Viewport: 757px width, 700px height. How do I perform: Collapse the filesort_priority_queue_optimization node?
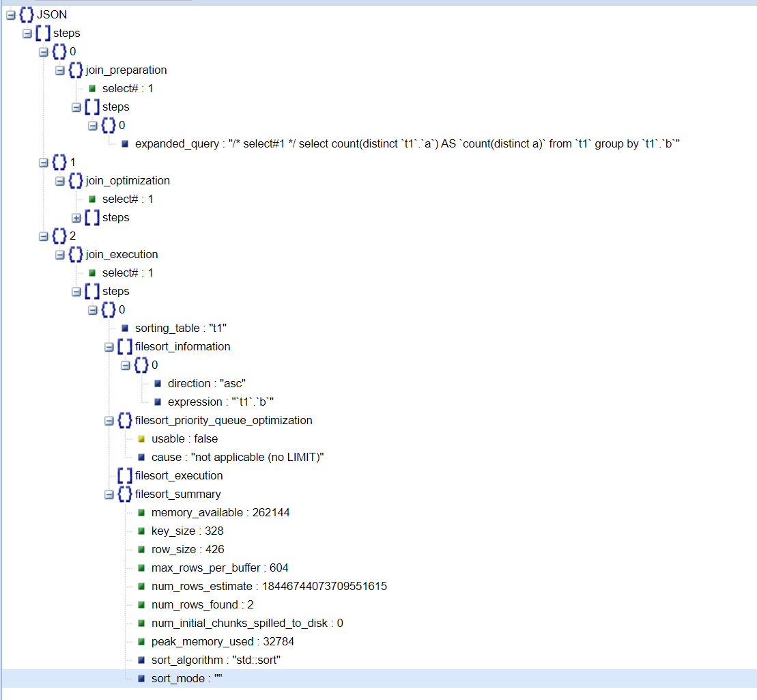coord(109,421)
